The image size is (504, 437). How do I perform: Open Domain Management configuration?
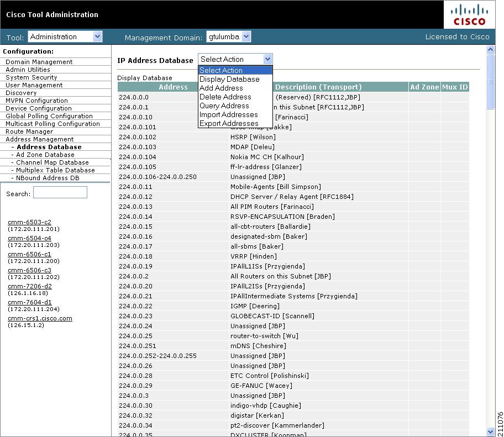[39, 62]
